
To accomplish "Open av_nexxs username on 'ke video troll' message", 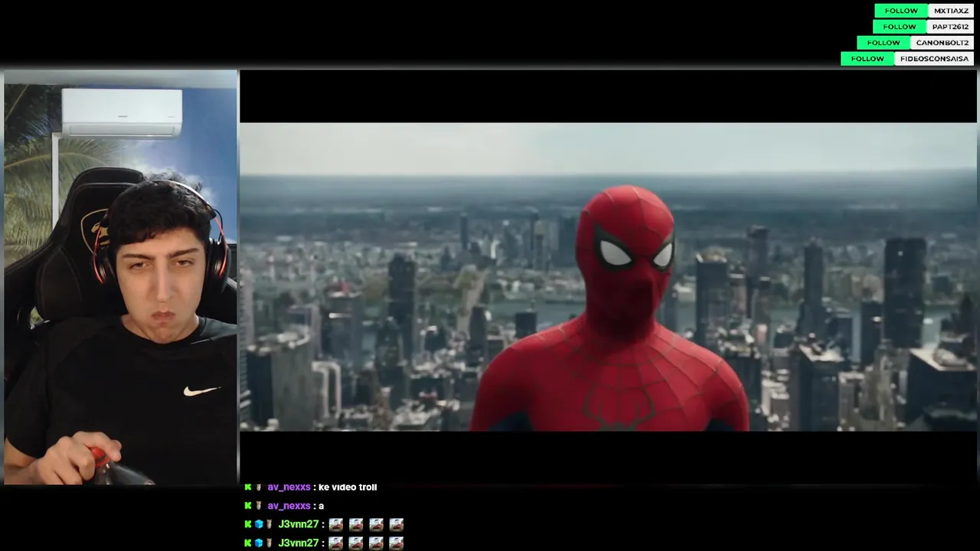I will point(289,487).
